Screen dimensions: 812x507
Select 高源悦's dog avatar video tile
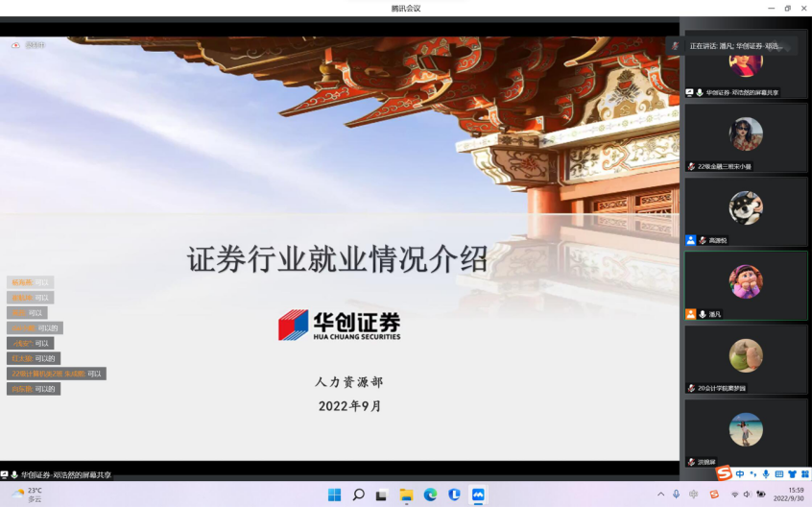[x=746, y=208]
